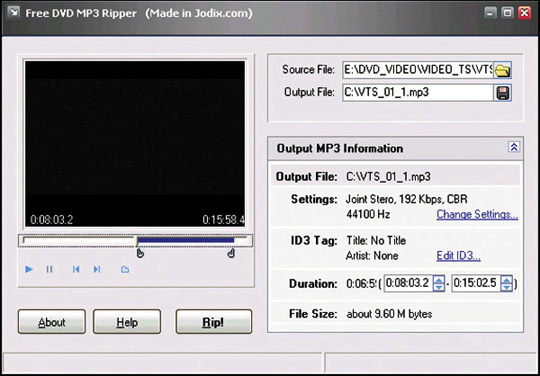The image size is (540, 376).
Task: Jump to the next mark icon
Action: (97, 269)
